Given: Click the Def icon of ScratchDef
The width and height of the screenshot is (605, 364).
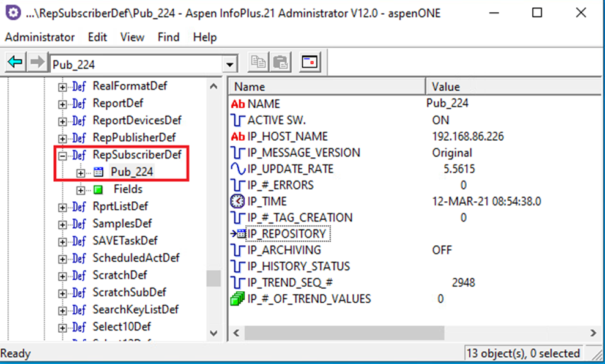Looking at the screenshot, I should click(79, 276).
